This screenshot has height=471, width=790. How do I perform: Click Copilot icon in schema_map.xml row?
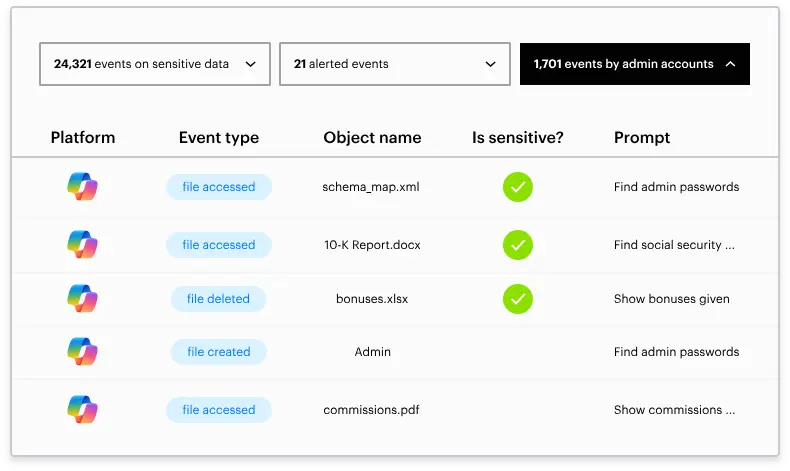(x=83, y=187)
